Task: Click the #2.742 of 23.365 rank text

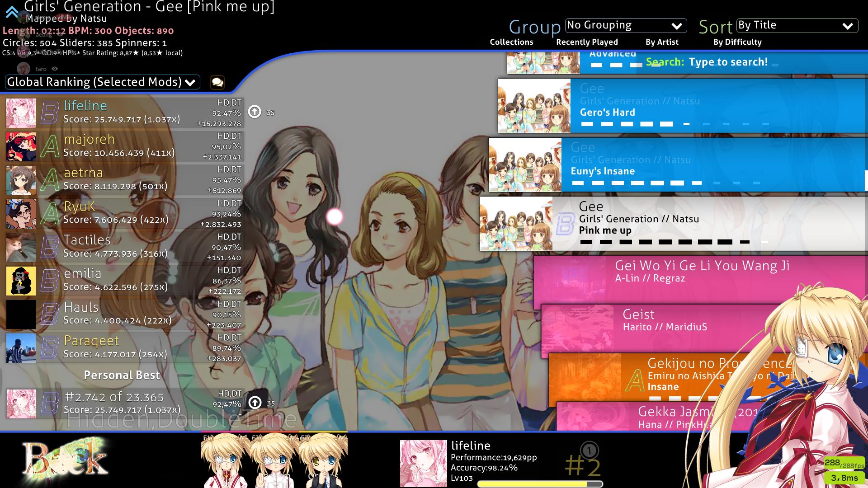Action: [x=114, y=397]
